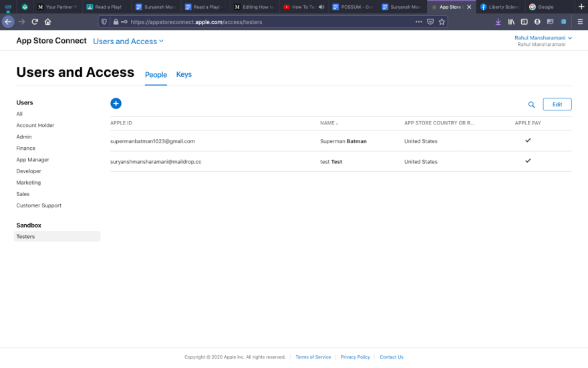Close the App Store Connect tab
This screenshot has height=368, width=588.
(x=469, y=7)
